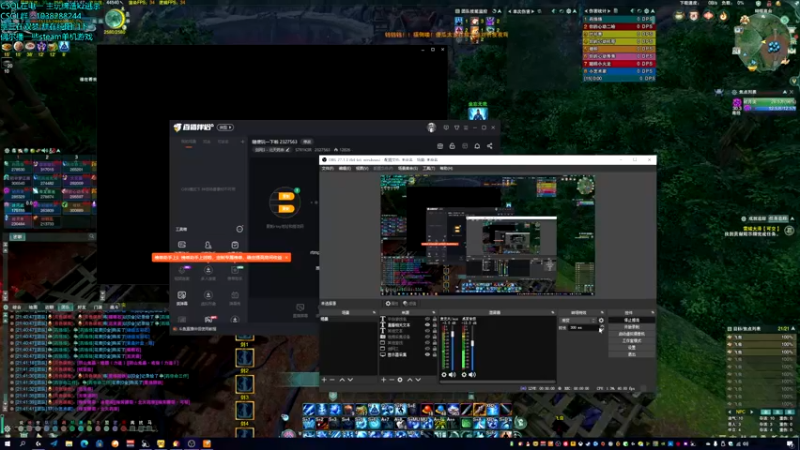Viewport: 800px width, 450px height.
Task: Close the orange notification banner
Action: tap(287, 258)
